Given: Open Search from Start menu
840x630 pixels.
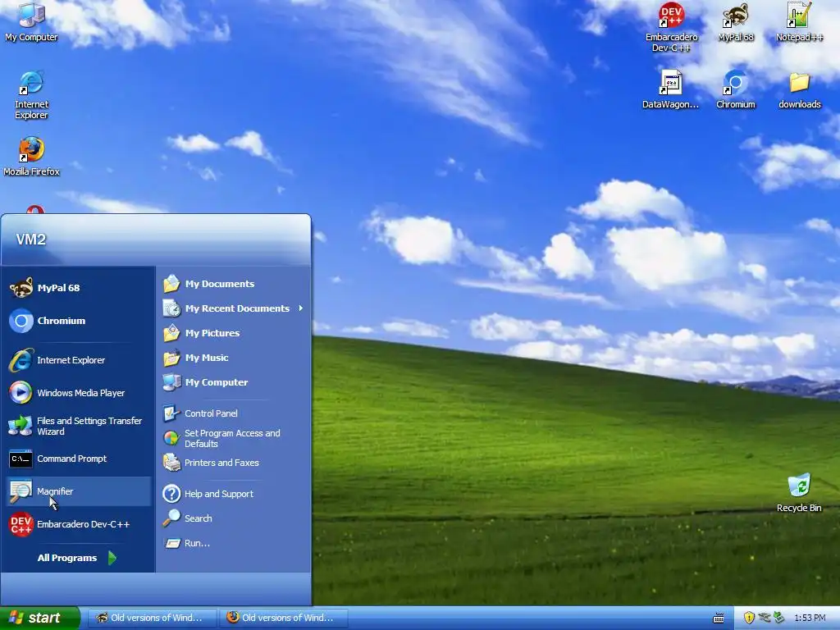Looking at the screenshot, I should [234, 518].
